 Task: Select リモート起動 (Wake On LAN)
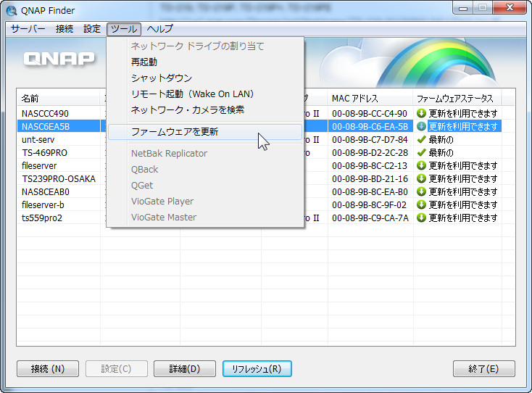point(205,94)
